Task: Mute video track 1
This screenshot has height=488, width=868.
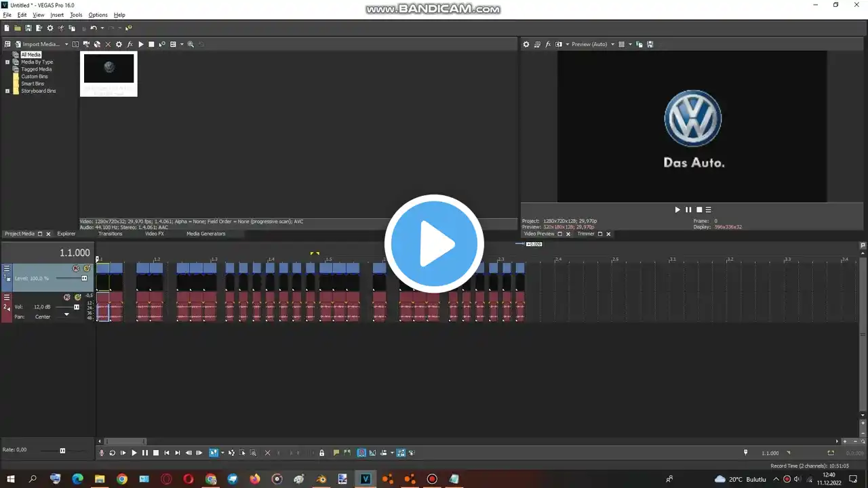Action: (x=76, y=268)
